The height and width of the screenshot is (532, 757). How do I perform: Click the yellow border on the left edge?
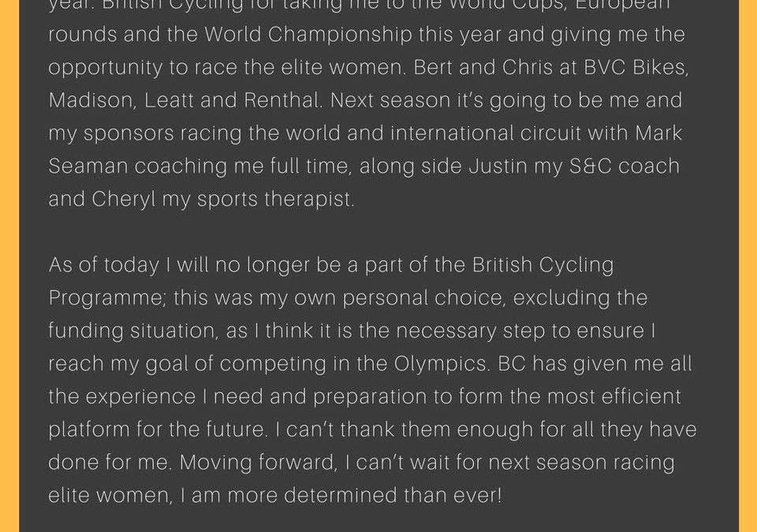tap(9, 266)
